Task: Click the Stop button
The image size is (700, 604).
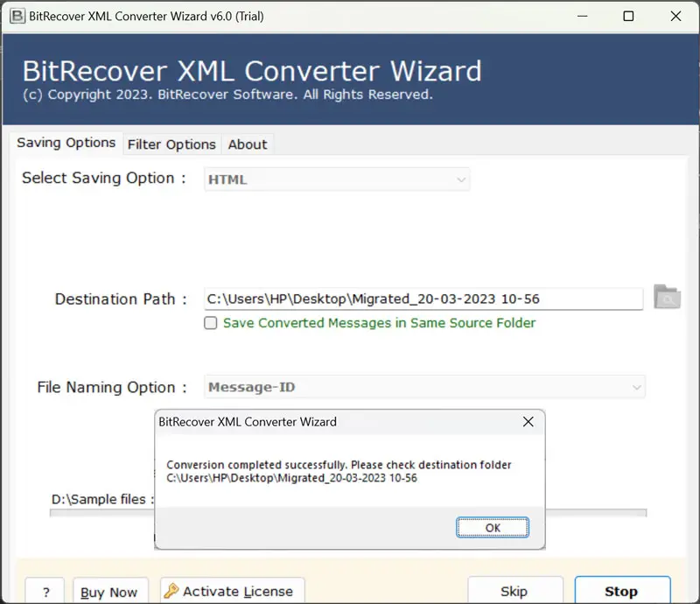Action: (621, 591)
